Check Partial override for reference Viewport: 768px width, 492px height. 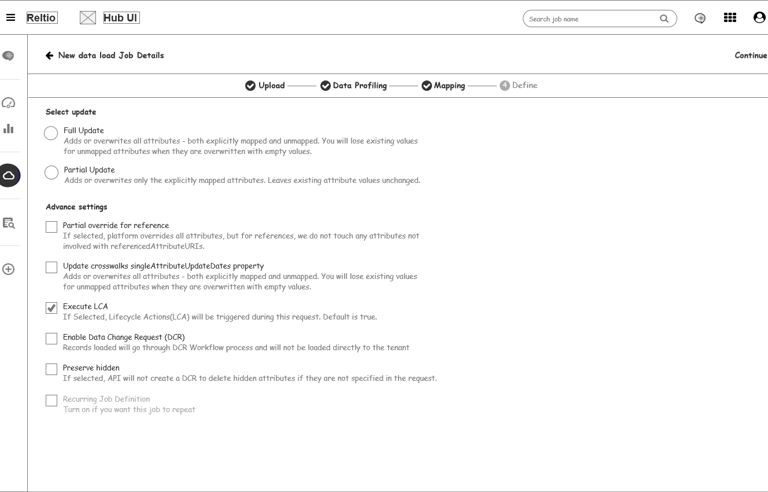pyautogui.click(x=51, y=227)
